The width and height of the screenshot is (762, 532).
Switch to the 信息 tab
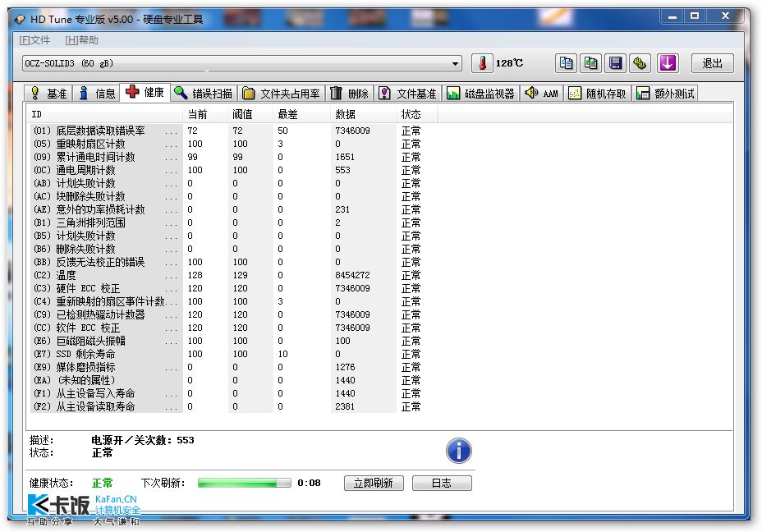(97, 94)
